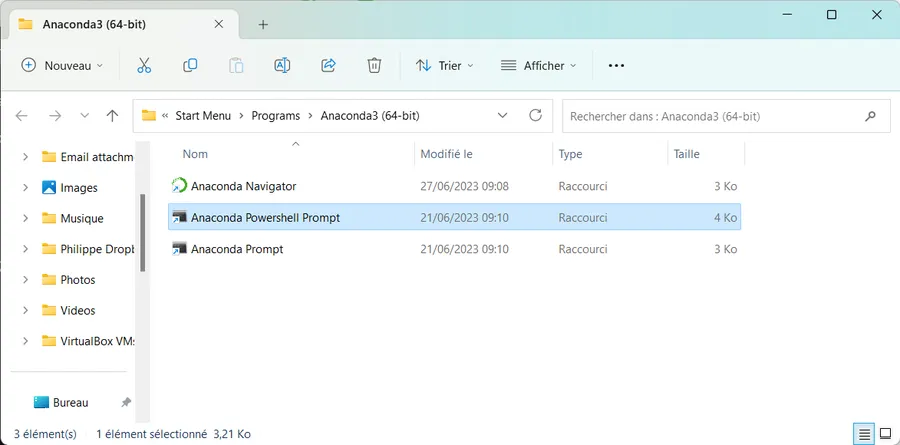Sort by the Type column header
The image size is (900, 445).
click(571, 154)
